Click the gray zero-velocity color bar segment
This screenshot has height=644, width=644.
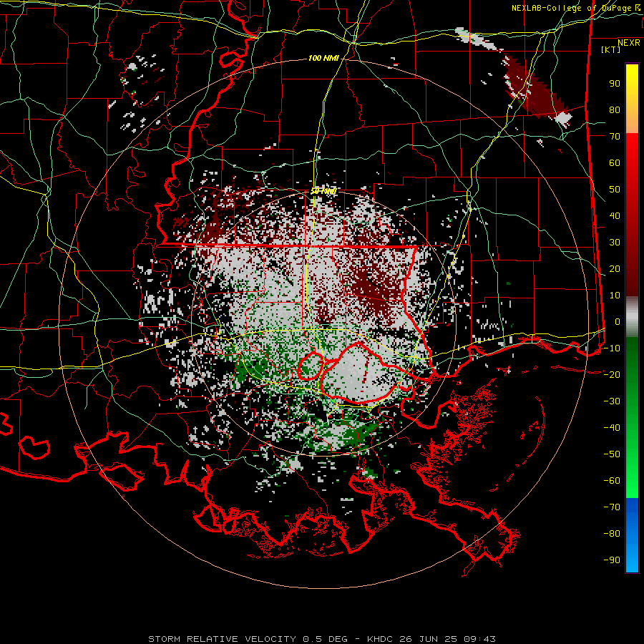tap(632, 317)
